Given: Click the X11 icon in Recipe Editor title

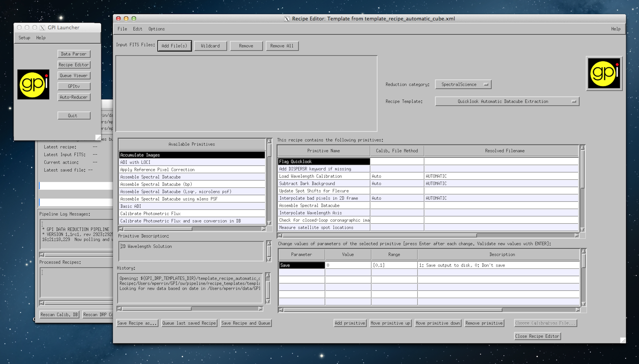Looking at the screenshot, I should pos(287,19).
